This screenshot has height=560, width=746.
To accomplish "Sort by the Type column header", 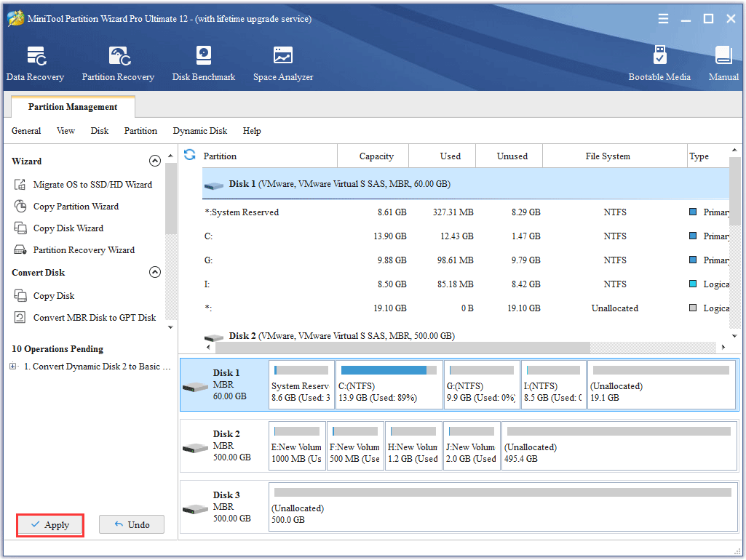I will pyautogui.click(x=708, y=156).
